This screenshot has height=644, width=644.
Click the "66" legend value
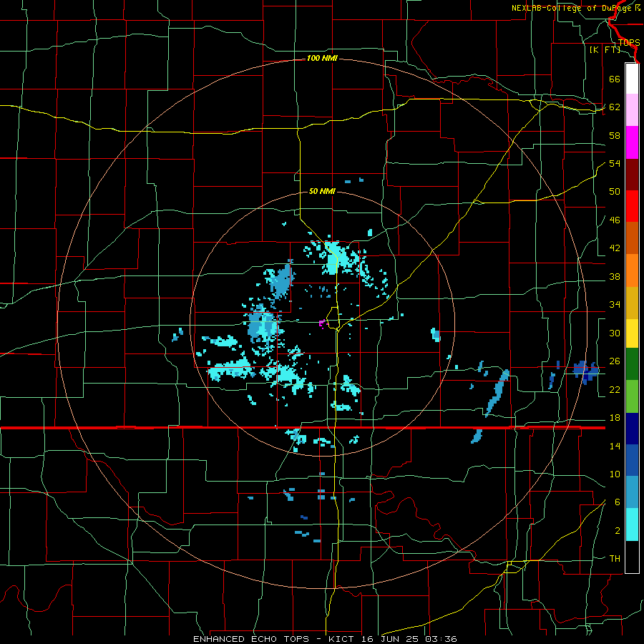[615, 79]
